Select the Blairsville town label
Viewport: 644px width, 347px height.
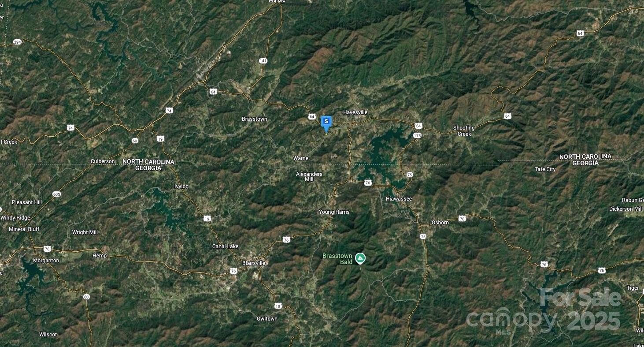254,263
